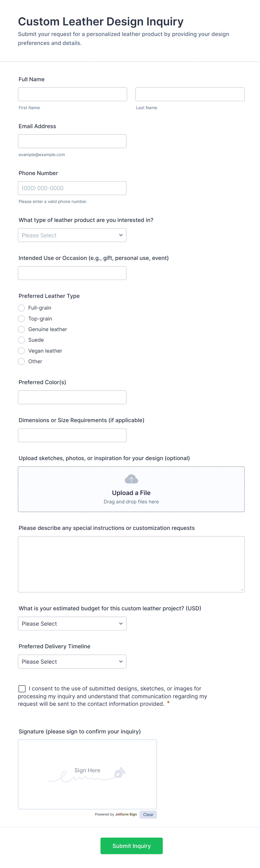
Task: Open leather product type dropdown
Action: [x=72, y=235]
